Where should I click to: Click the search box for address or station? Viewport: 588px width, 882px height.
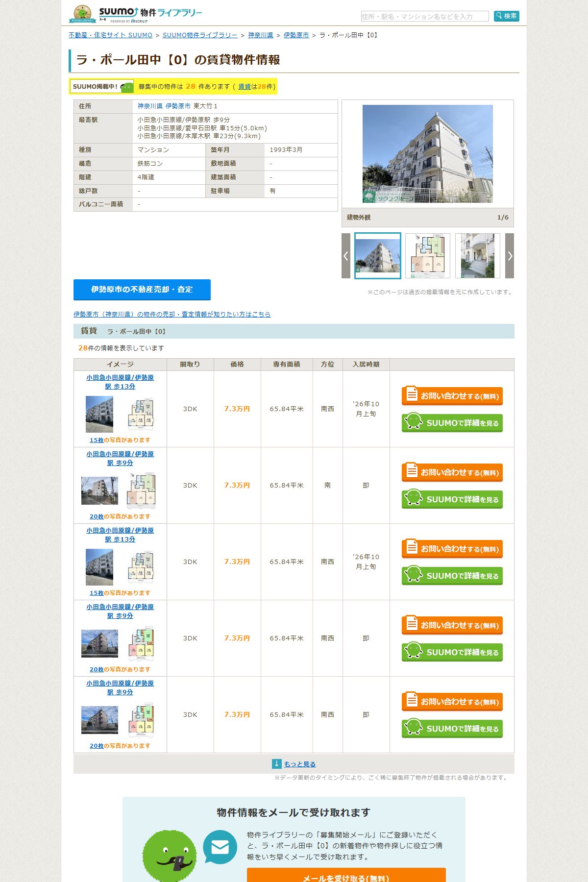425,16
